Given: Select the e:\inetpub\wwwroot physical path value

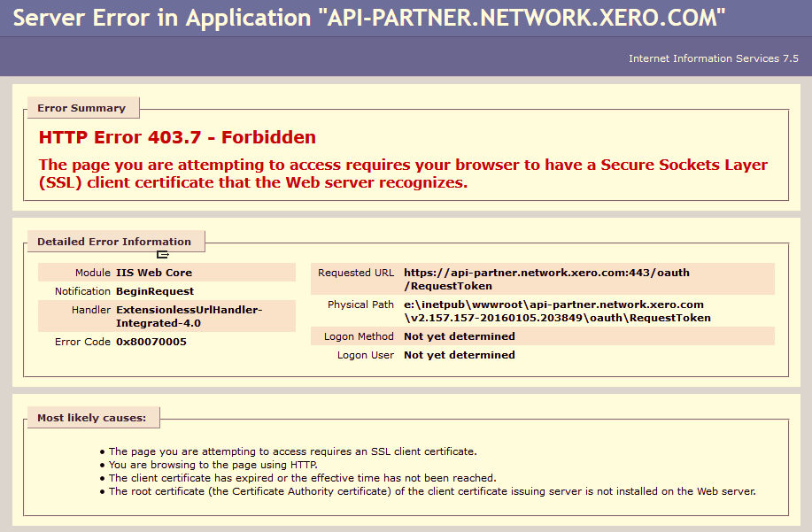Looking at the screenshot, I should coord(557,311).
